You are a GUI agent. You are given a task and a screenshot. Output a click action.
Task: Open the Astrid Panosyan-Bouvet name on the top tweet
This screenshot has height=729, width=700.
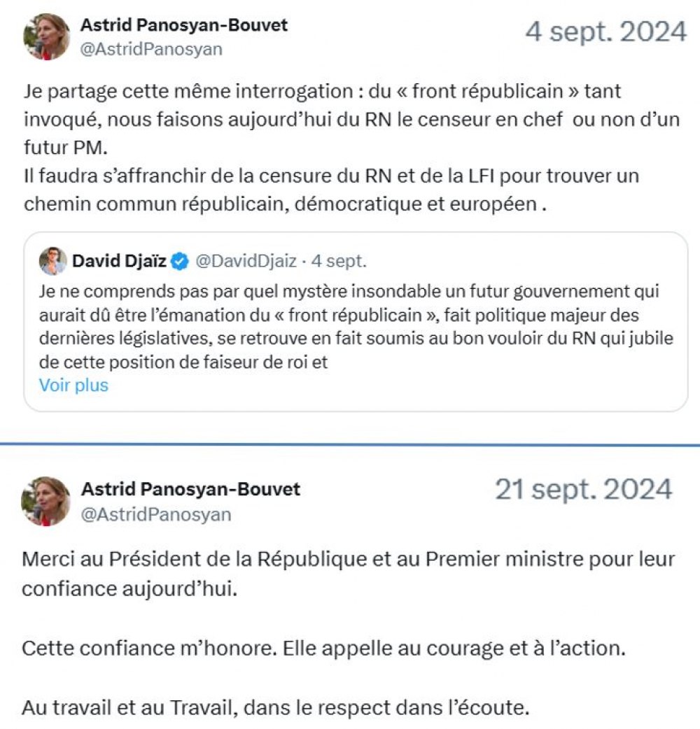pos(184,25)
